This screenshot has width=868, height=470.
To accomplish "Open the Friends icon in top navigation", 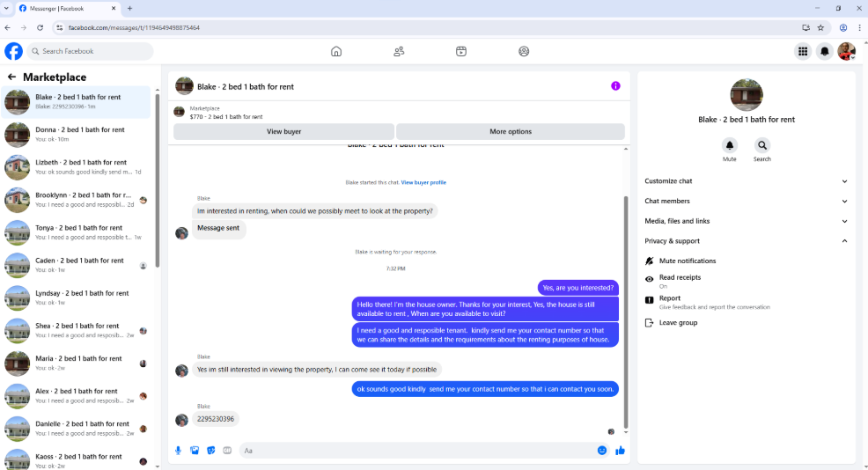I will 399,51.
